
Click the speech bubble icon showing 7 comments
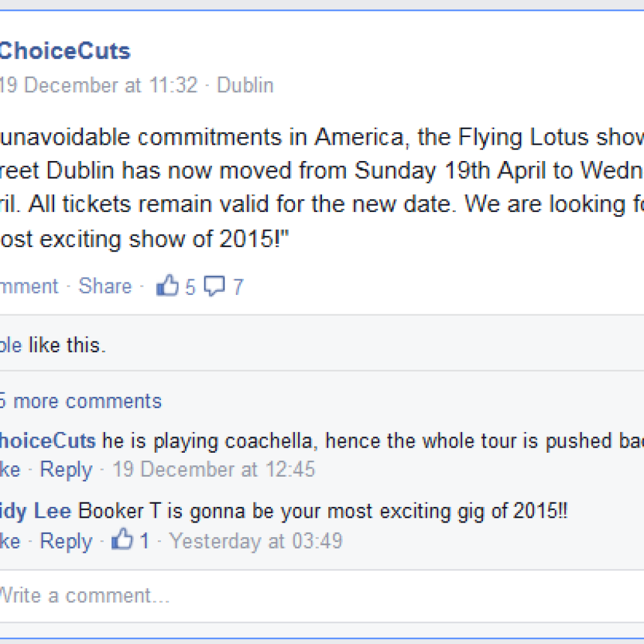tap(214, 286)
